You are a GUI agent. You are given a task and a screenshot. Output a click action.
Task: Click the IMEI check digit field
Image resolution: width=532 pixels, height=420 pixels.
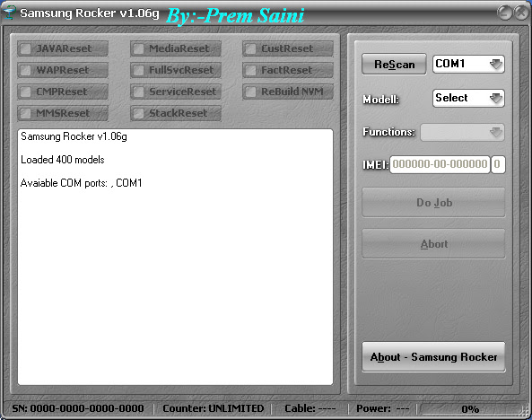(498, 164)
